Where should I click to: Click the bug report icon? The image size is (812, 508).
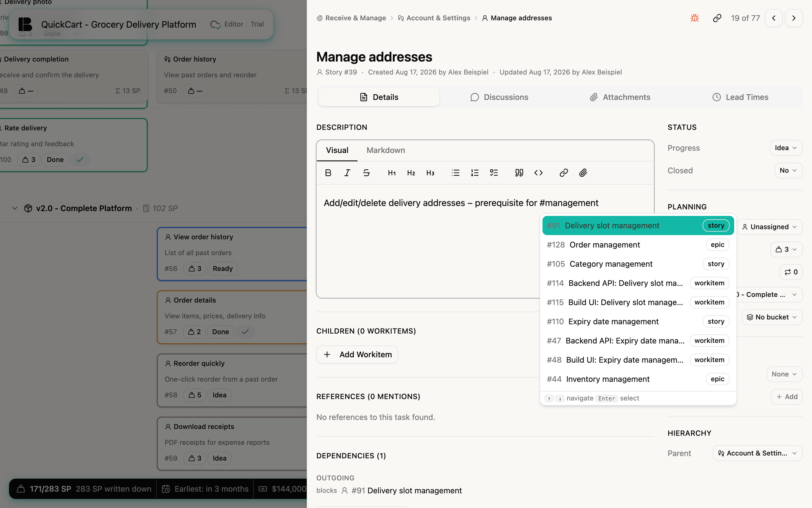tap(694, 18)
